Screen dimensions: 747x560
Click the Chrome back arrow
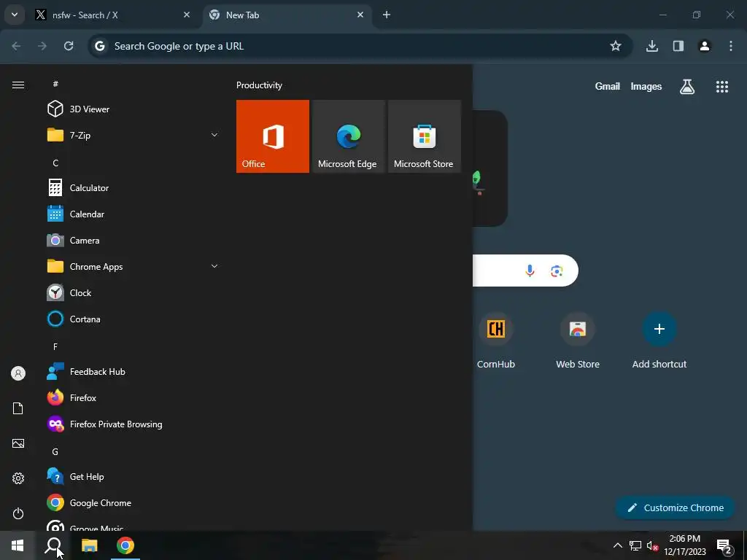tap(16, 46)
